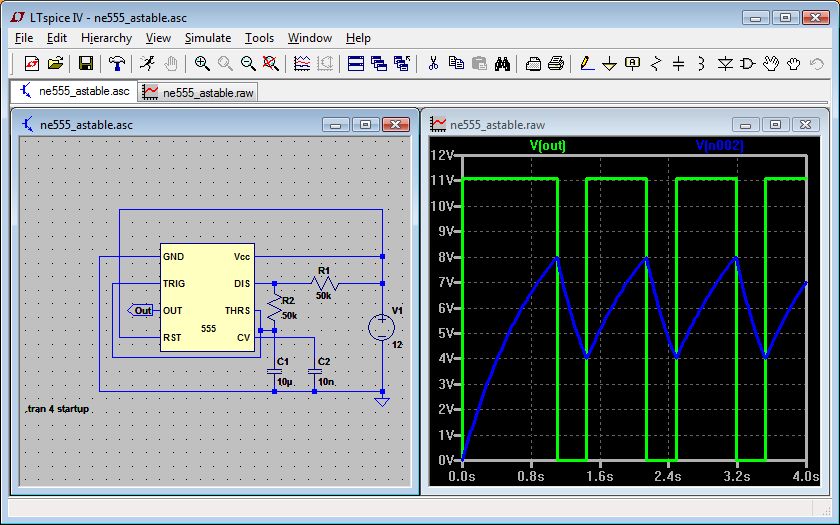Viewport: 840px width, 525px height.
Task: Select voltage source V1 symbol
Action: 382,327
